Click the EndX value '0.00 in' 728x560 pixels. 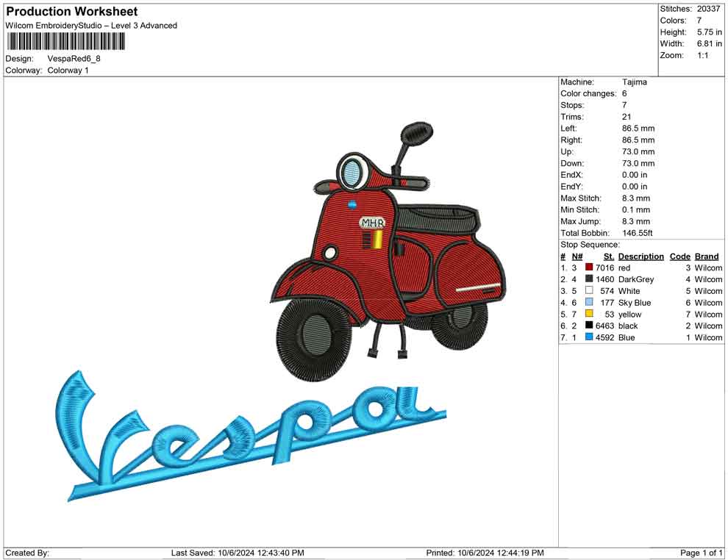coord(635,175)
